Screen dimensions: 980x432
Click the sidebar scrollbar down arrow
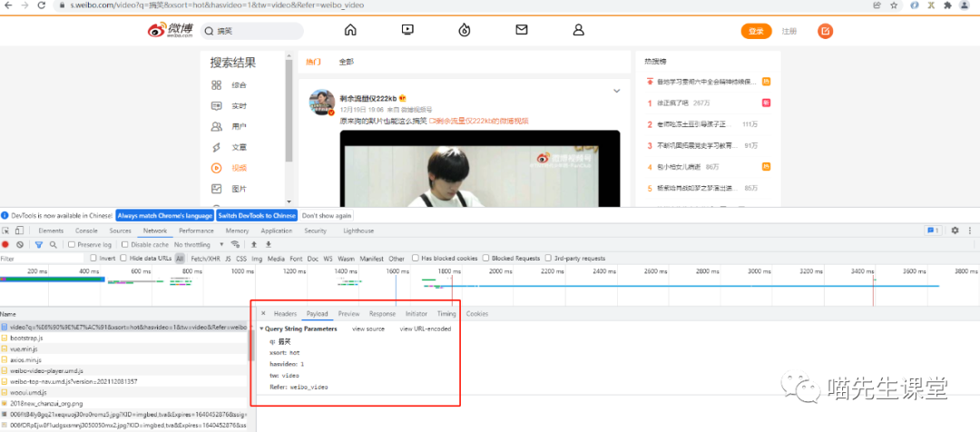point(289,201)
